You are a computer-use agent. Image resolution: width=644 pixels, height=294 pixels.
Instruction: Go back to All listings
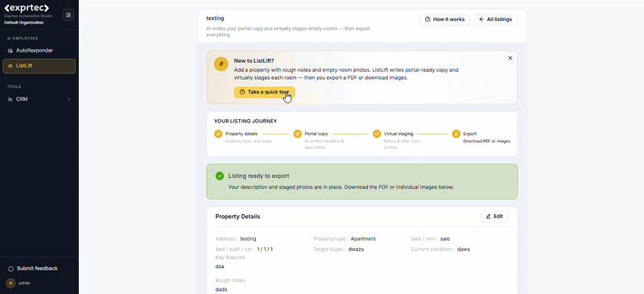coord(495,19)
